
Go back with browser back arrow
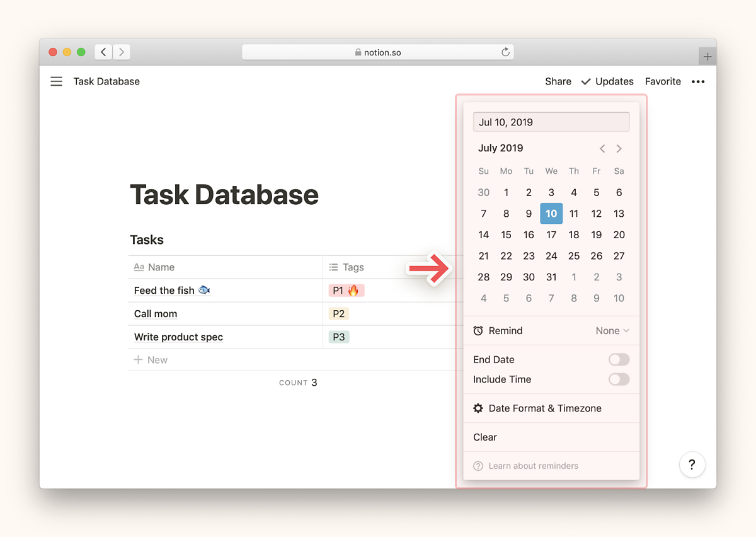(x=103, y=52)
